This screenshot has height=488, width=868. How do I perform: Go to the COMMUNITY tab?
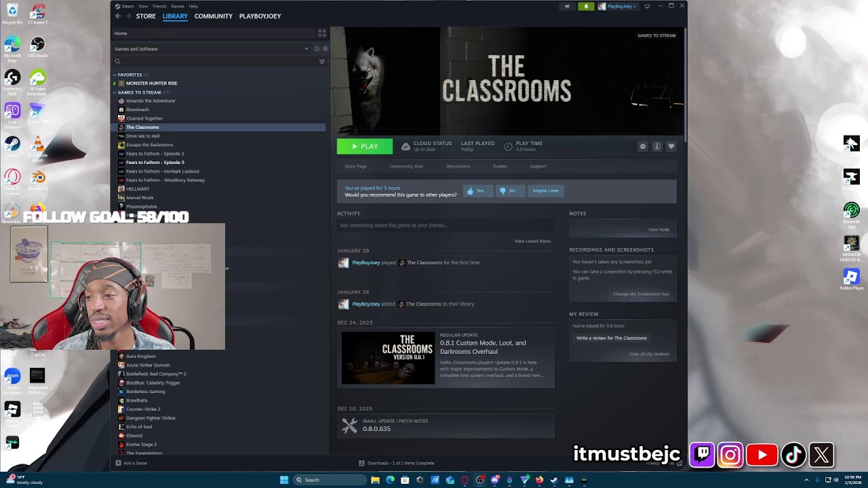[214, 16]
